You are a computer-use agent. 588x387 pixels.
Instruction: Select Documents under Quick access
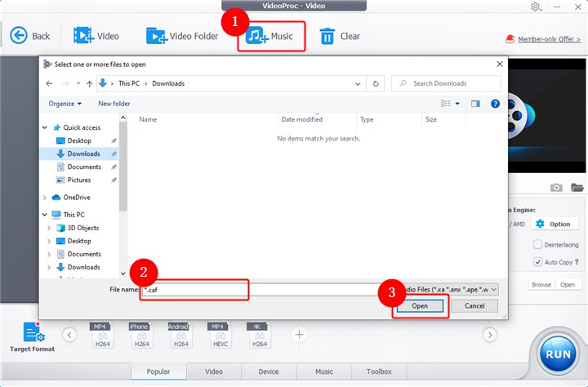[x=84, y=167]
